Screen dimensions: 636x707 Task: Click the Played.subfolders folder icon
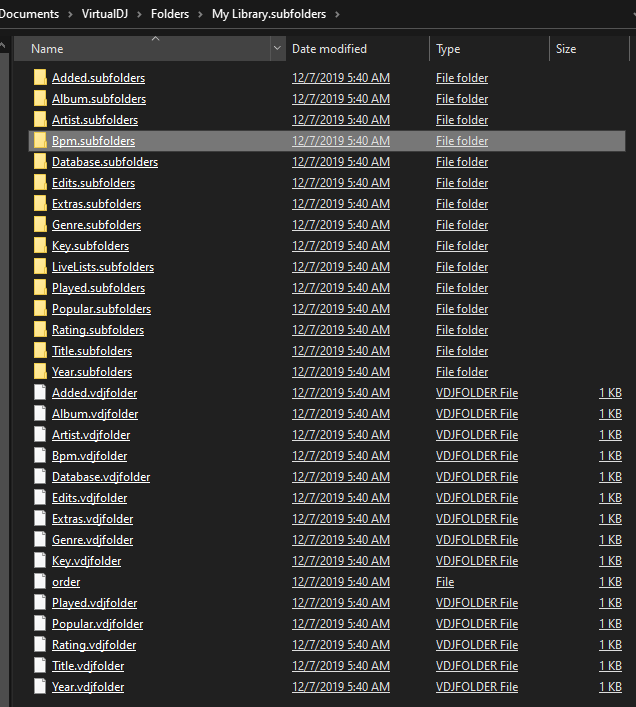[x=40, y=288]
